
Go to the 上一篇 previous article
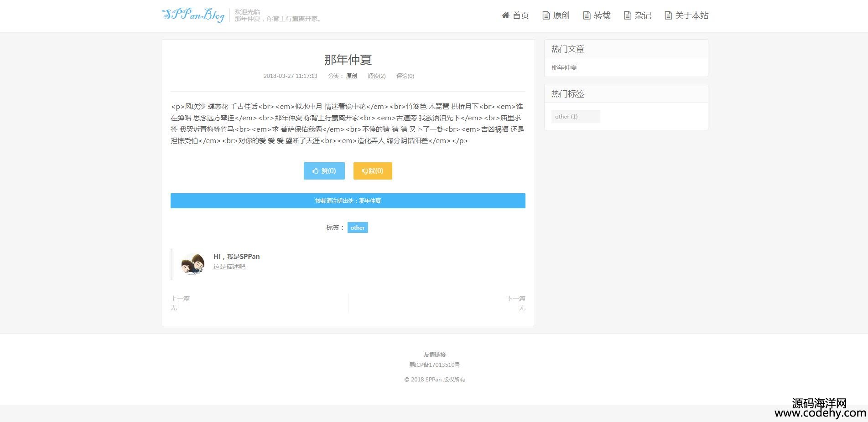(x=180, y=299)
